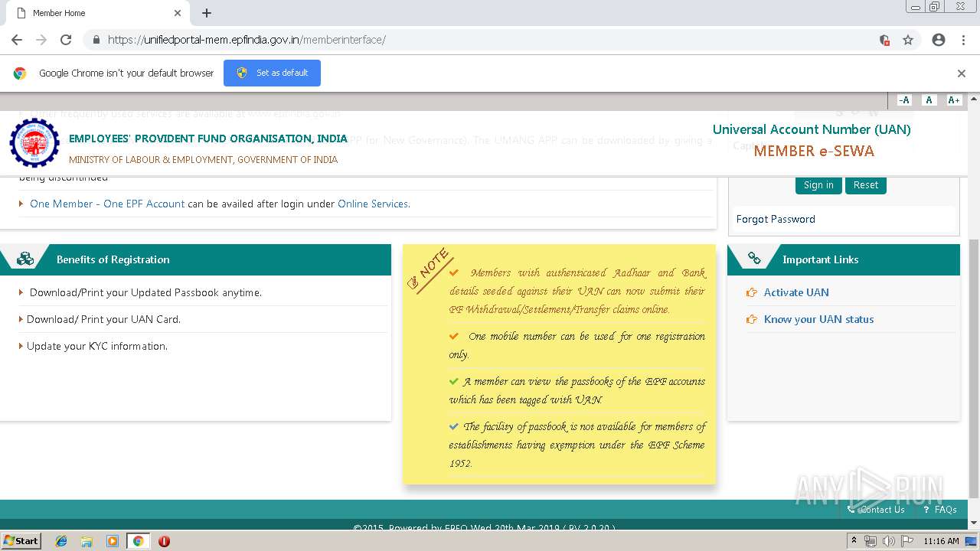View site info via padlock icon

pyautogui.click(x=96, y=40)
